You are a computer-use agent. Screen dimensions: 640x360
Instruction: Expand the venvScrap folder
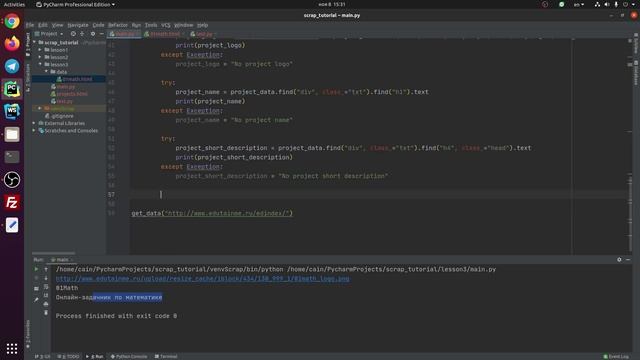click(40, 109)
